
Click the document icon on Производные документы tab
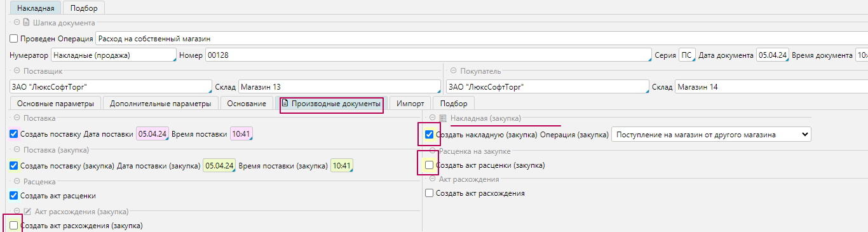[285, 104]
